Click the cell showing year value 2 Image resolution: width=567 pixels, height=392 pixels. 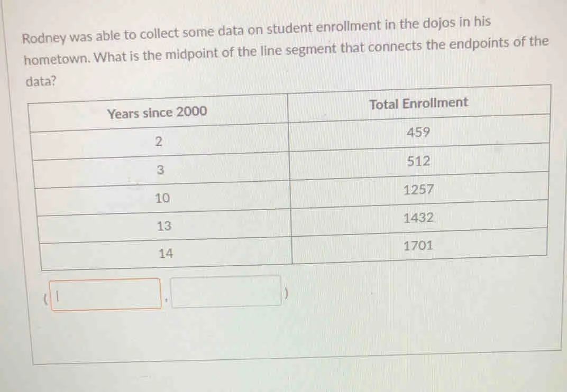(159, 142)
